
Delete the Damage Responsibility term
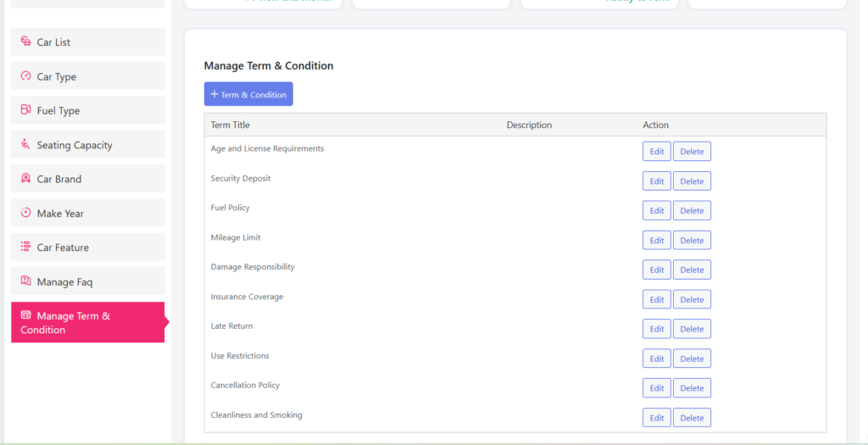692,270
